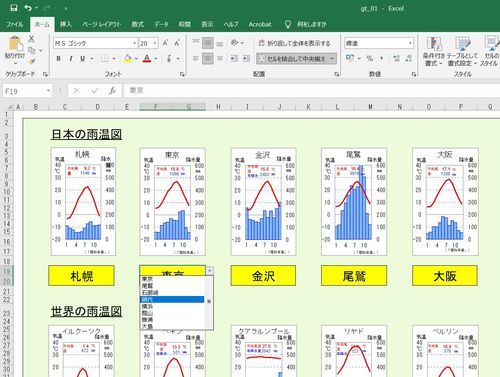Click the Align Left icon
Image resolution: width=500 pixels, height=377 pixels.
(196, 59)
